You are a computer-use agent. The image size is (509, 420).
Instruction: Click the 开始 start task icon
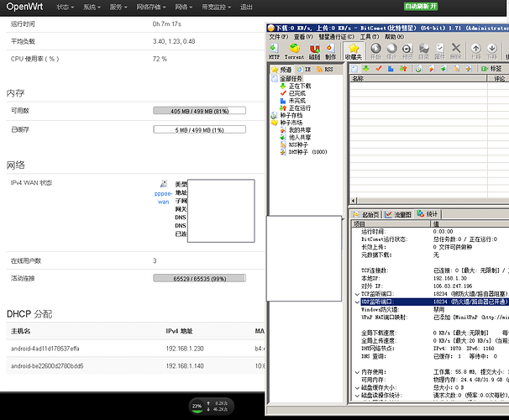375,51
